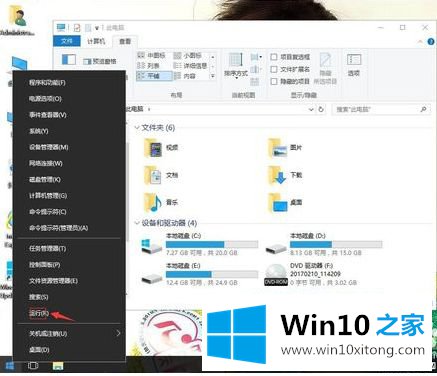The height and width of the screenshot is (376, 437).
Task: Toggle hidden items (隐藏的项目) checkbox
Action: 274,81
